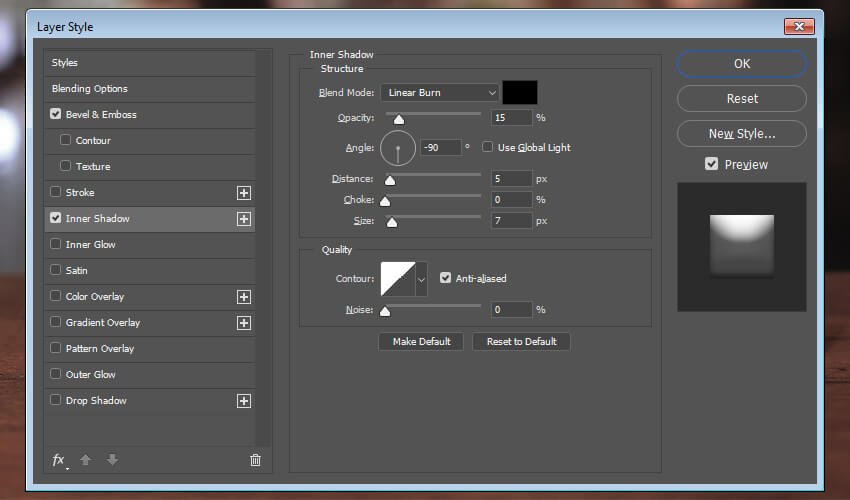Click the Choke slider handle
The height and width of the screenshot is (500, 850).
385,201
